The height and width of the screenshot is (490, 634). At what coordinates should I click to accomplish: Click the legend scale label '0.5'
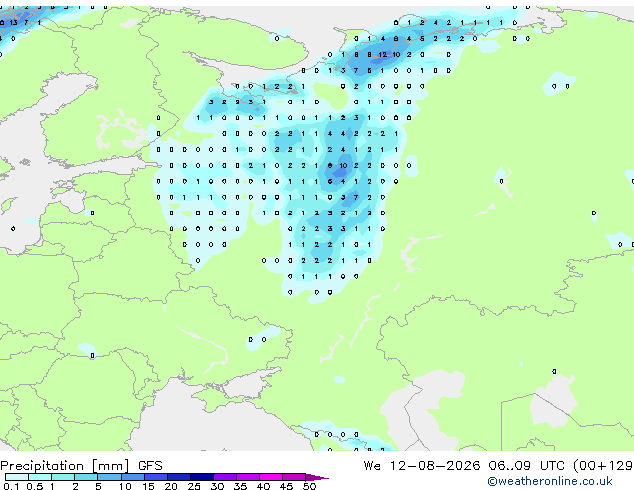click(35, 486)
